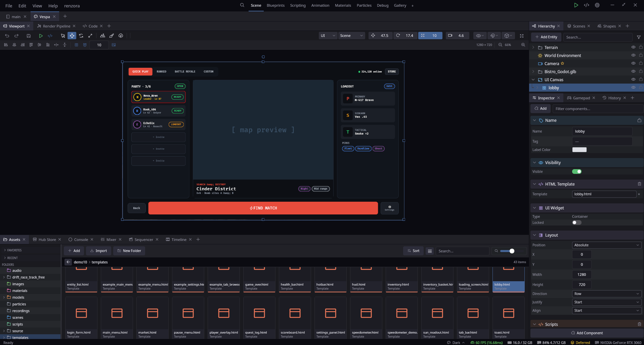
Task: Hide the Terrain entity
Action: tap(633, 47)
